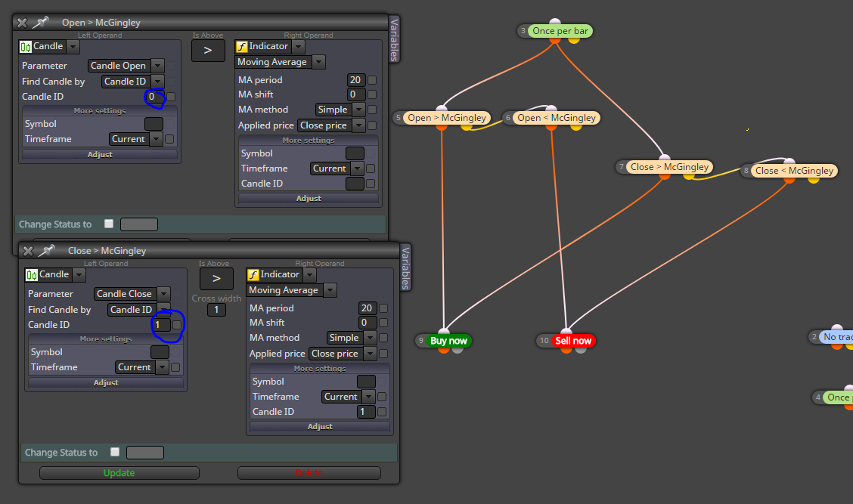
Task: Click MA shift field in Open > McGingley panel
Action: tap(355, 94)
